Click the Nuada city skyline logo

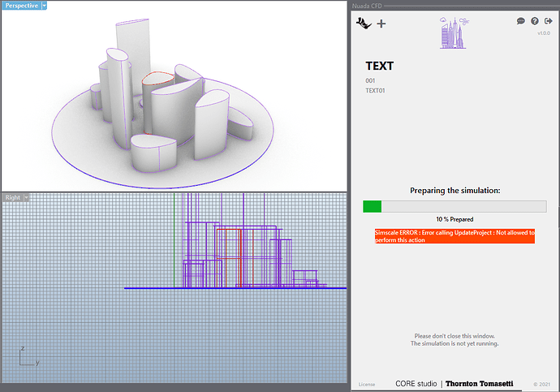click(454, 32)
